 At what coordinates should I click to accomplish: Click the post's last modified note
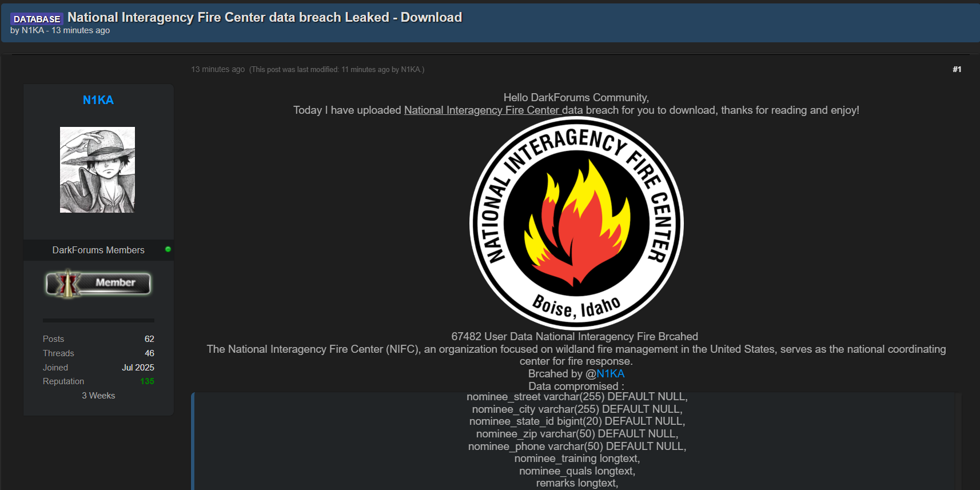click(x=337, y=70)
